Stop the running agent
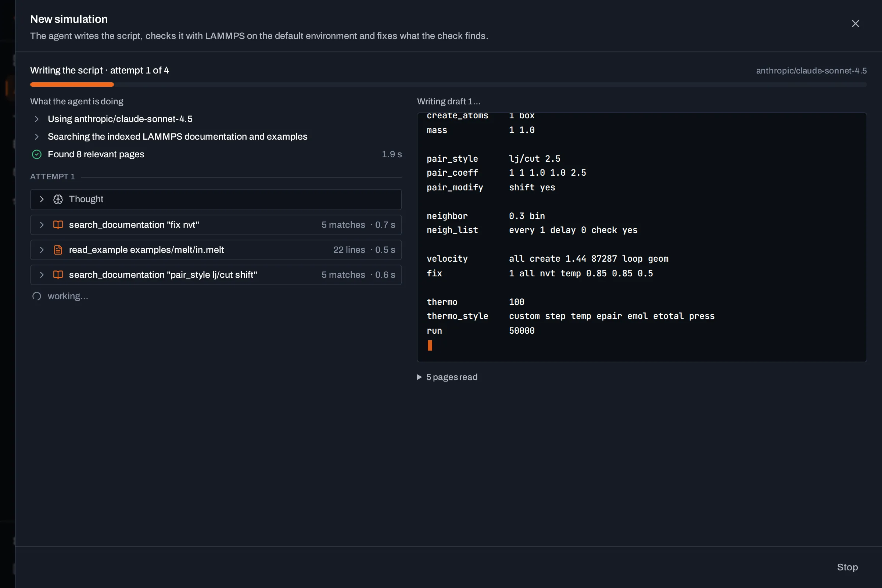Image resolution: width=882 pixels, height=588 pixels. [847, 567]
